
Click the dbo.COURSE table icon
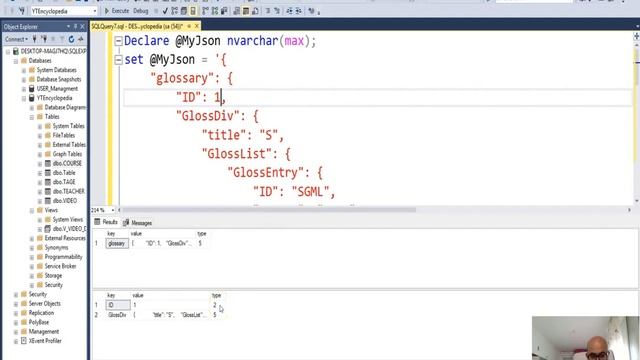[48, 163]
